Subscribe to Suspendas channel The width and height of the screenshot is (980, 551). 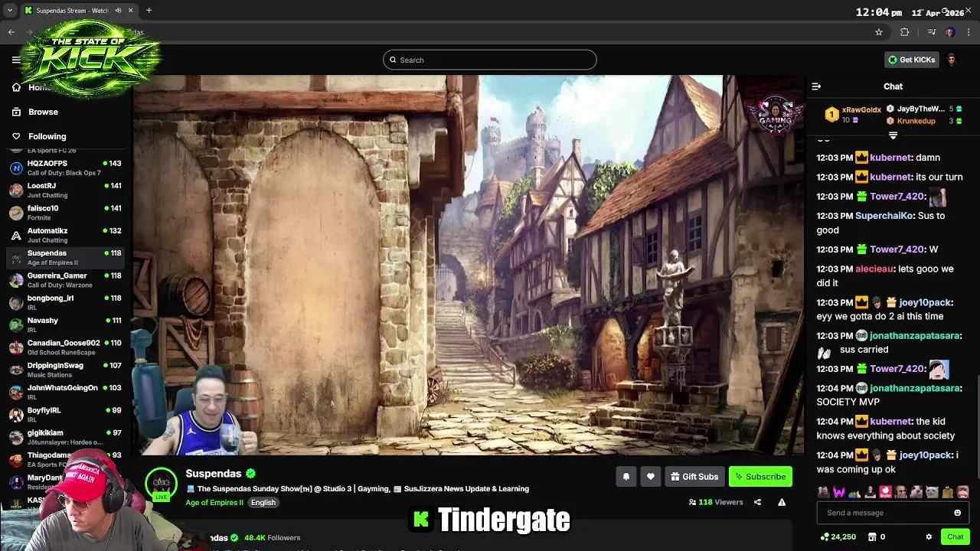pos(760,477)
